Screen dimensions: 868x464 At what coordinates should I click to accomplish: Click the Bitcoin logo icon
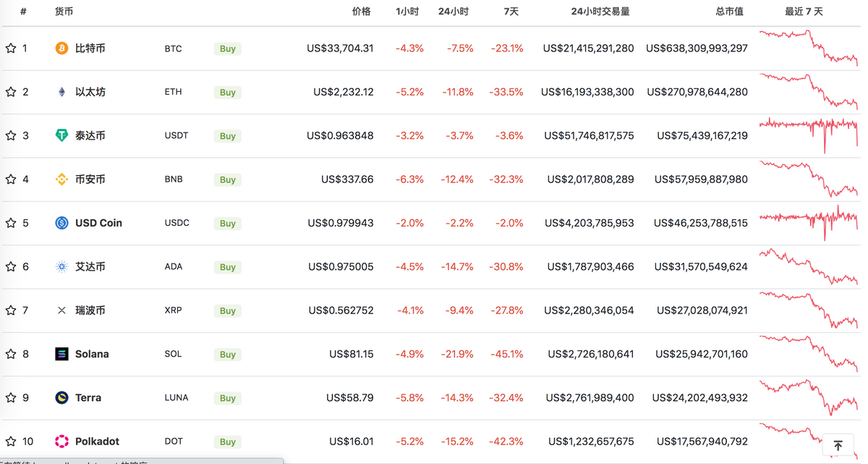61,48
